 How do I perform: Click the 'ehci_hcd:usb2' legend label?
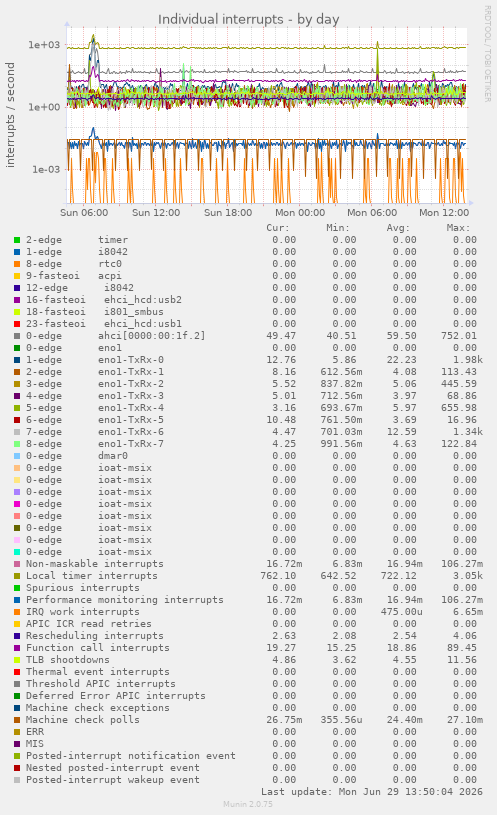point(142,300)
